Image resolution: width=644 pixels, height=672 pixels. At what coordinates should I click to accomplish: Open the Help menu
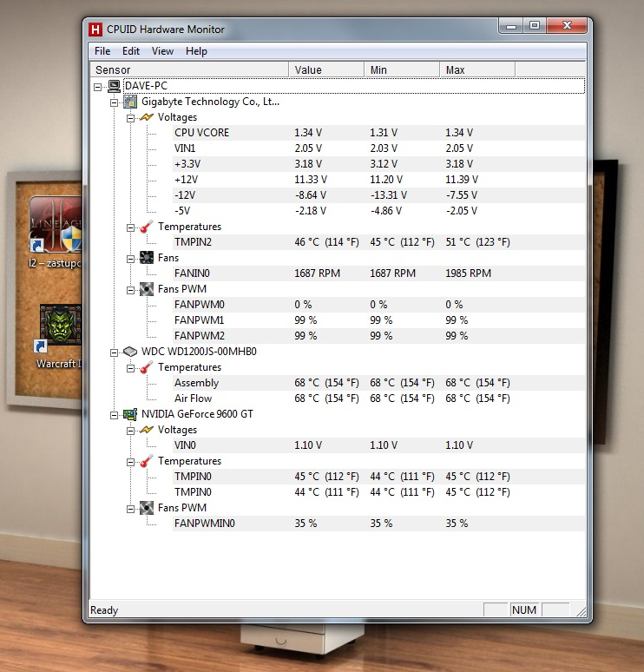tap(196, 51)
